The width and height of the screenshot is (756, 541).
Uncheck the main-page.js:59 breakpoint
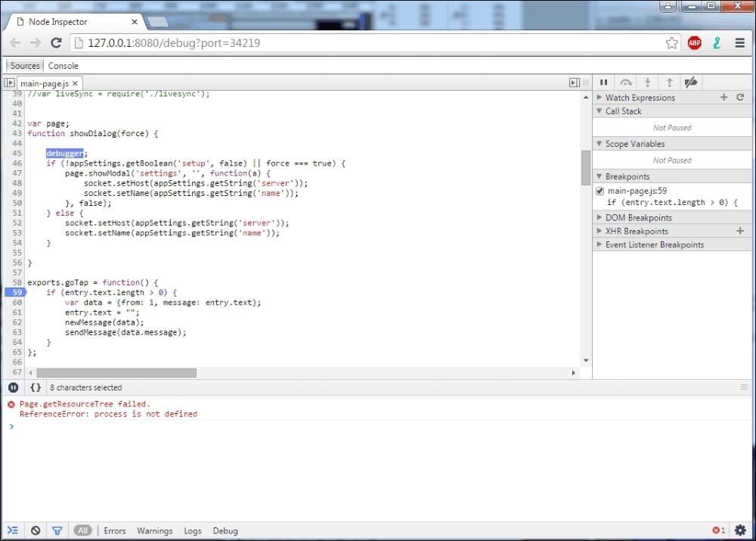(x=600, y=191)
